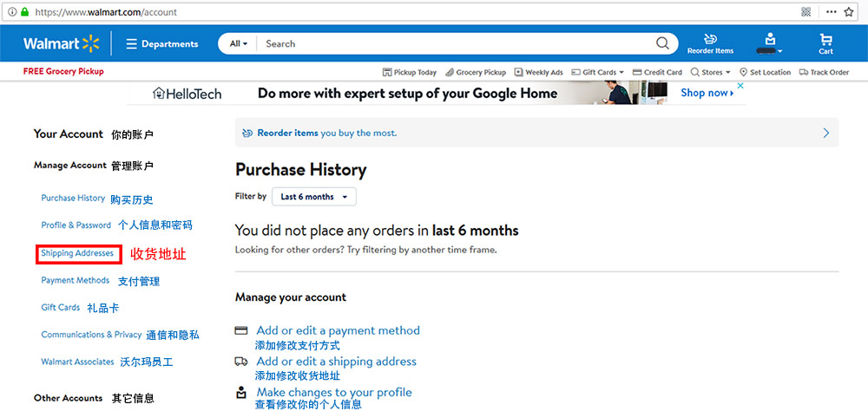This screenshot has width=868, height=411.
Task: Open Payment Methods in sidebar
Action: point(76,280)
